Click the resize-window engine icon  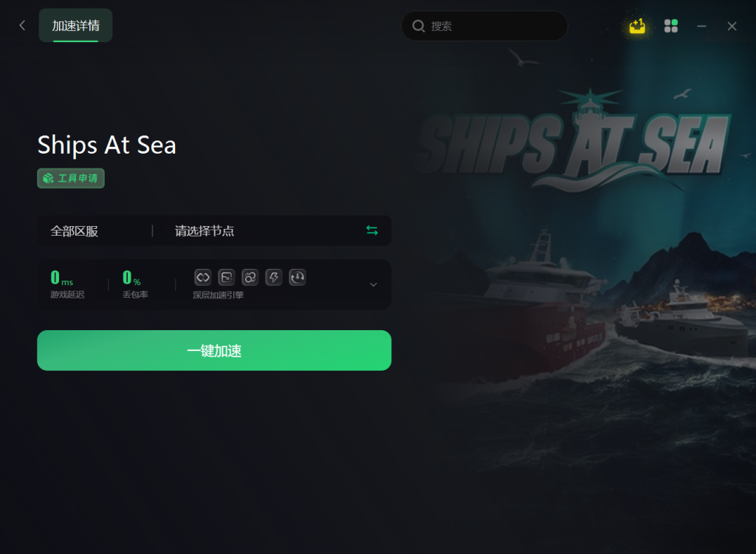pos(227,277)
